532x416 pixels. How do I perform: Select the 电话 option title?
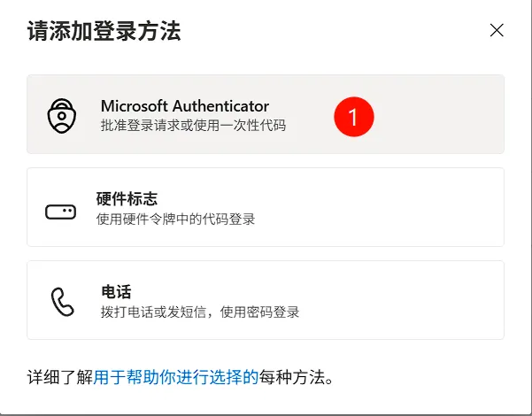[x=116, y=292]
